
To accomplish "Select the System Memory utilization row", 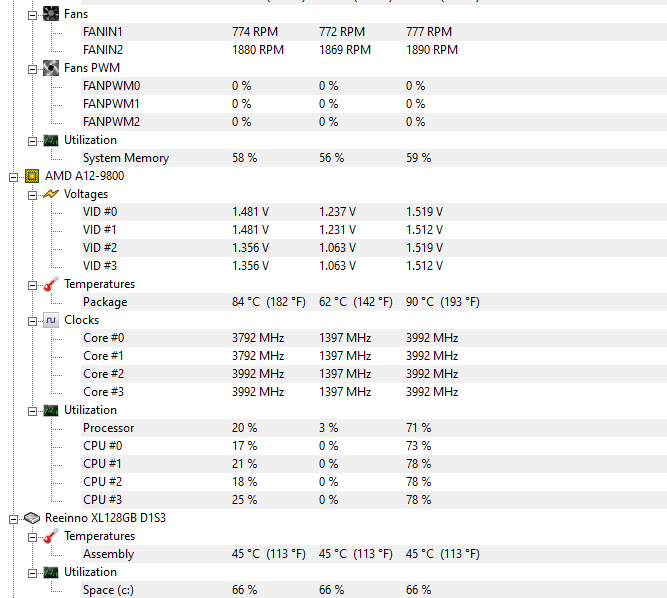I will 374,158.
